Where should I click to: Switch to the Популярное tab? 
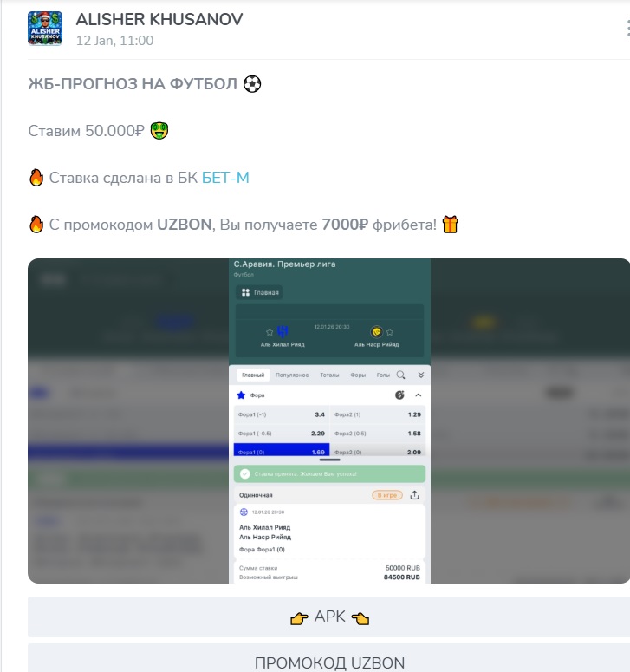coord(292,375)
